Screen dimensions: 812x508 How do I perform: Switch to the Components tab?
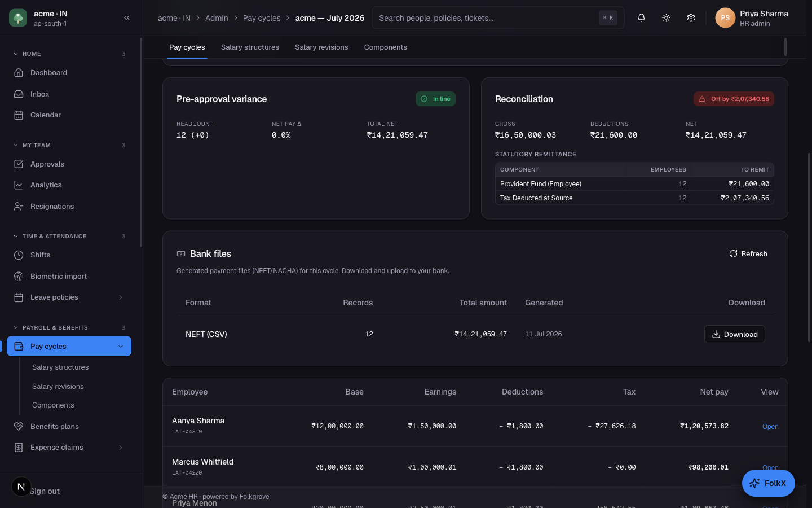click(x=386, y=47)
